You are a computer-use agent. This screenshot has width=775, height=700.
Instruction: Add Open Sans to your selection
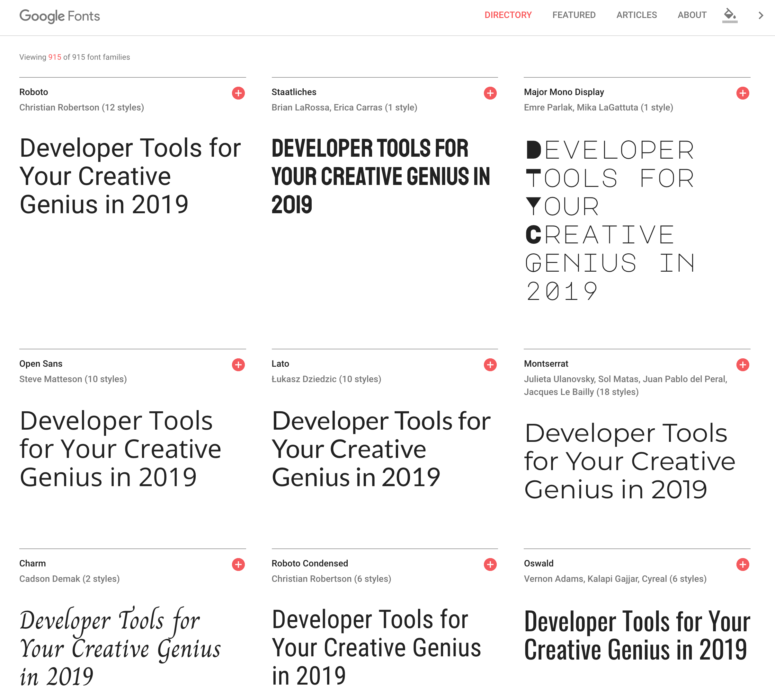point(238,365)
